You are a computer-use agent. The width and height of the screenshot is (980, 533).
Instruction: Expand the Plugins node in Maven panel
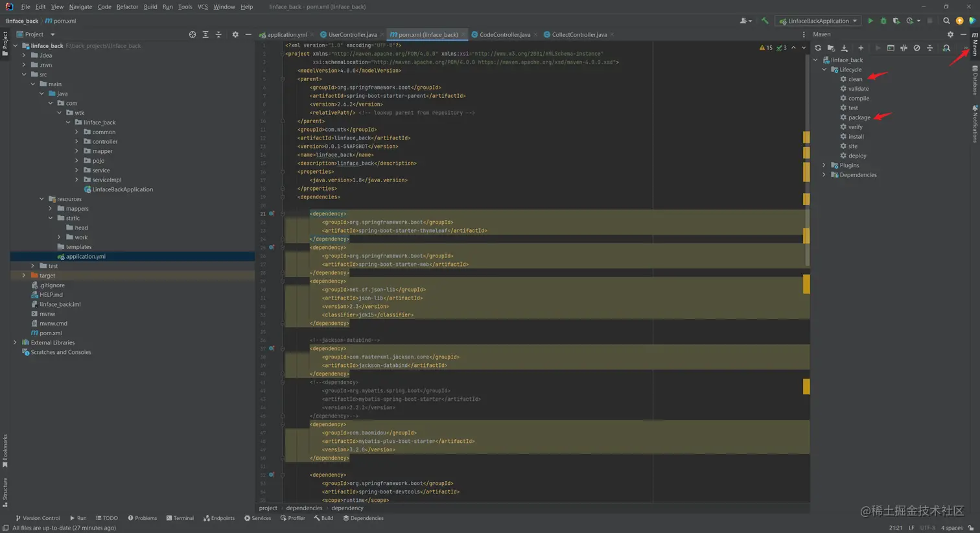824,165
